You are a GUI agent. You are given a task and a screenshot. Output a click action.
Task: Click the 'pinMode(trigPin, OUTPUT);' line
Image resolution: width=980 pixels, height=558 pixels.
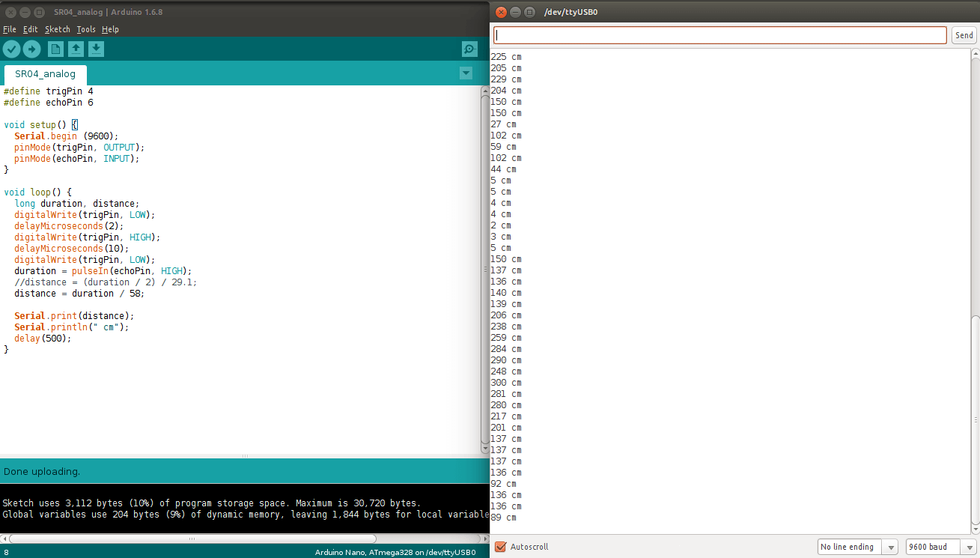click(79, 147)
